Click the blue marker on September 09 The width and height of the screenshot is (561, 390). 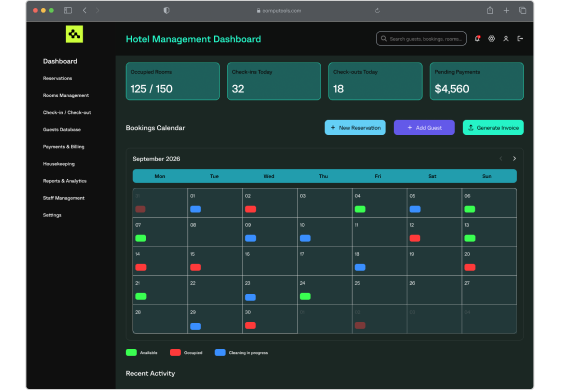click(x=250, y=238)
